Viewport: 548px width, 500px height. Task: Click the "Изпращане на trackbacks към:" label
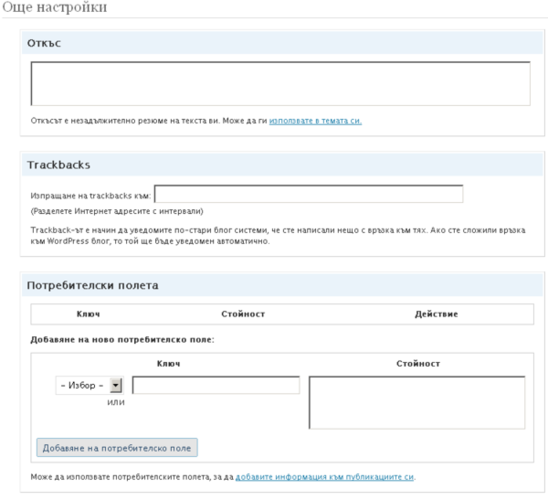click(91, 196)
